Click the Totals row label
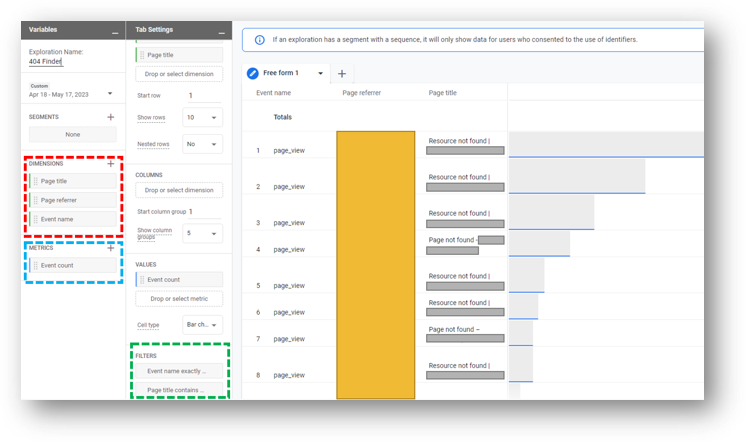Viewport: 746px width, 442px height. (283, 117)
